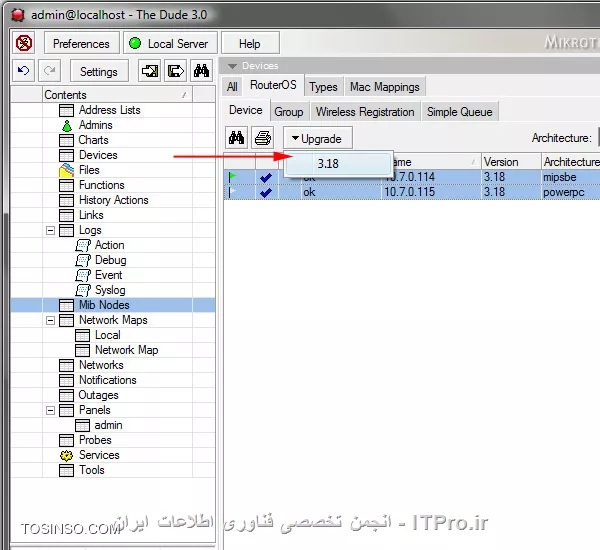
Task: Sort by the Version column header
Action: pos(511,162)
